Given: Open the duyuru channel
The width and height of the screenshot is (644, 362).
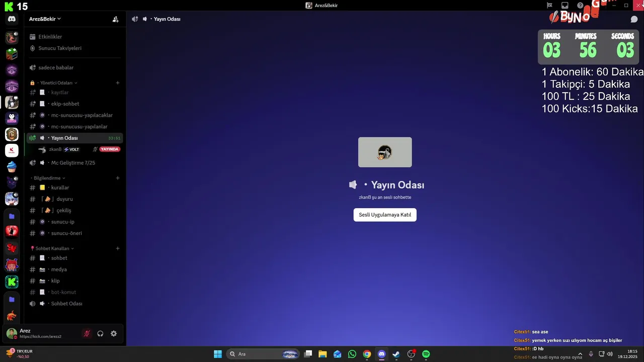Looking at the screenshot, I should [74, 199].
